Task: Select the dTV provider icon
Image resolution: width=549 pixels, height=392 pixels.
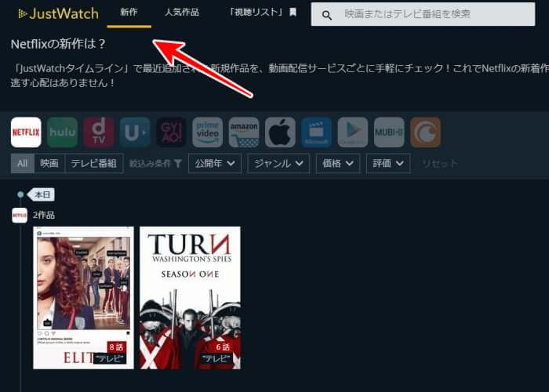Action: (x=99, y=132)
